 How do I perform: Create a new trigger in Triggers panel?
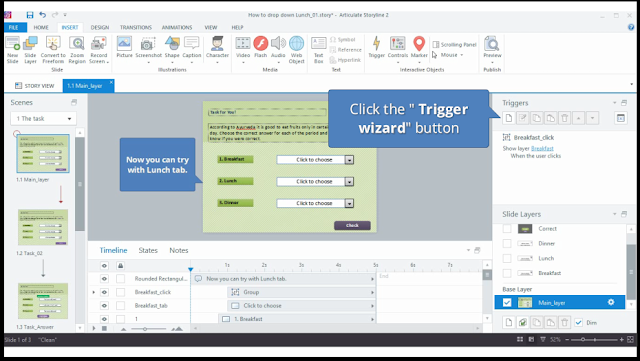tap(509, 118)
